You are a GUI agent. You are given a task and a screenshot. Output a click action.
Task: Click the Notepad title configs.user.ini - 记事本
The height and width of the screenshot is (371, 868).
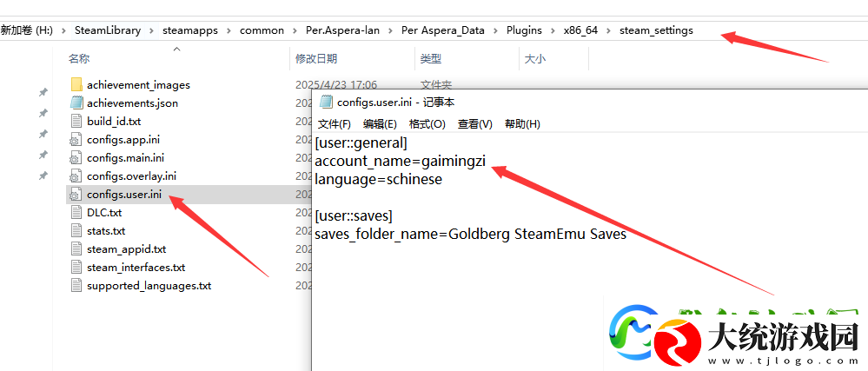point(396,102)
